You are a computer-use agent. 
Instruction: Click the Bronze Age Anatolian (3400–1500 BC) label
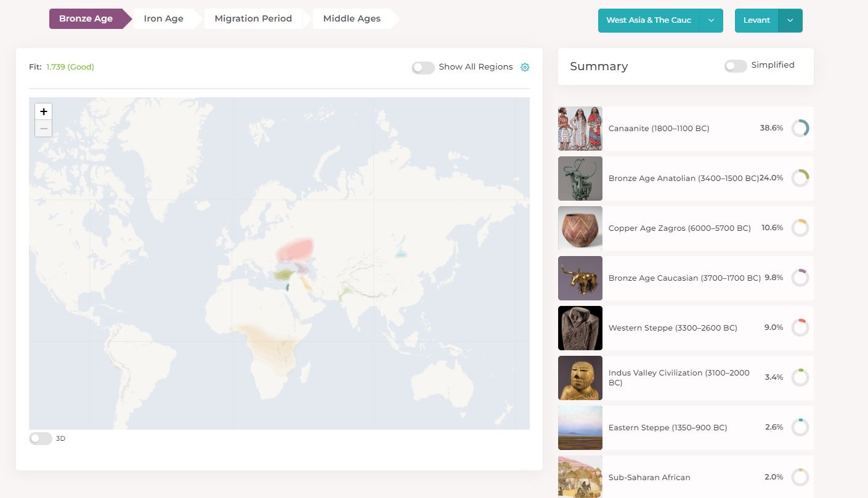tap(684, 179)
